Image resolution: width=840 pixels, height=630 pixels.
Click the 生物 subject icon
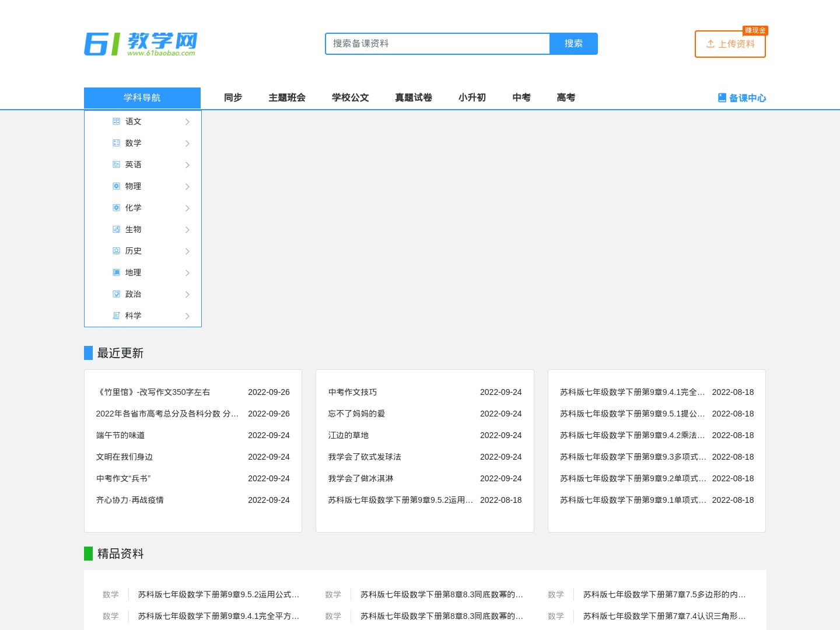(116, 229)
